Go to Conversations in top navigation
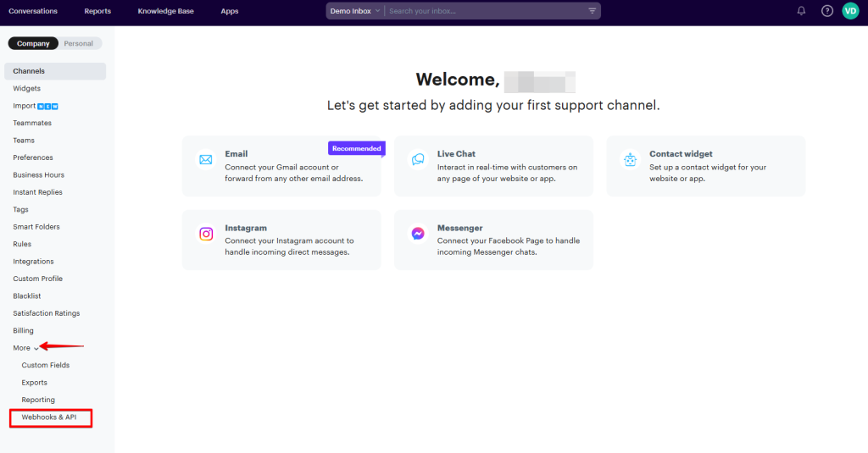Viewport: 868px width, 453px height. click(33, 11)
